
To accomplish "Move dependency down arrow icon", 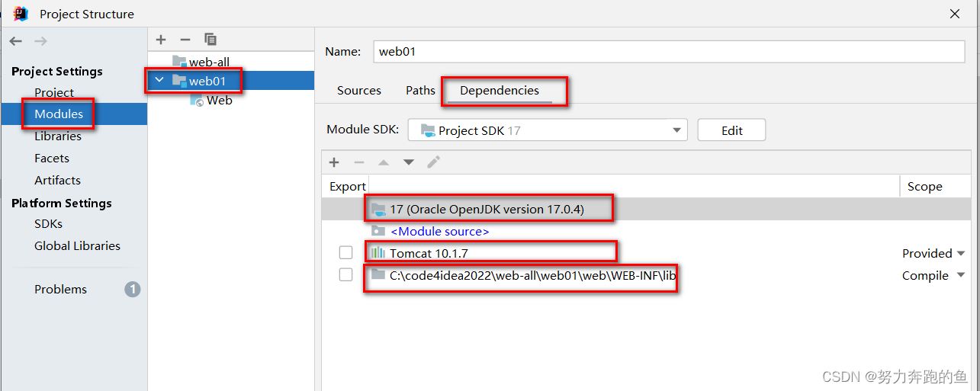I will (409, 162).
